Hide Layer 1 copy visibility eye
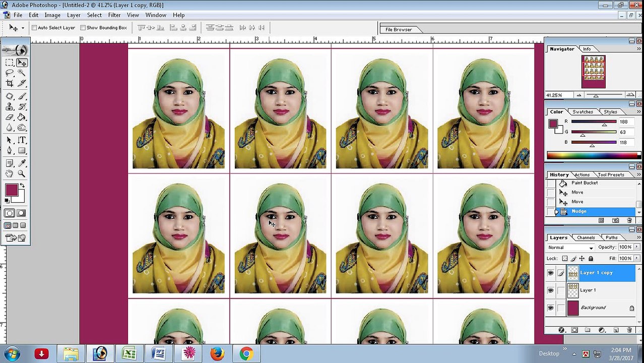 click(550, 273)
